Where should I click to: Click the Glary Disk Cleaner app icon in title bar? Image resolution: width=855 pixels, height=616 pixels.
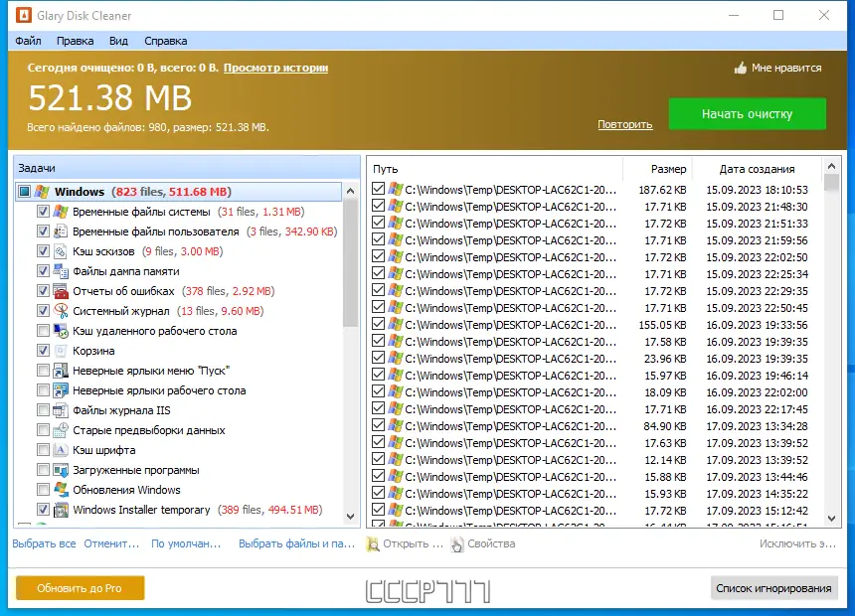pyautogui.click(x=24, y=15)
